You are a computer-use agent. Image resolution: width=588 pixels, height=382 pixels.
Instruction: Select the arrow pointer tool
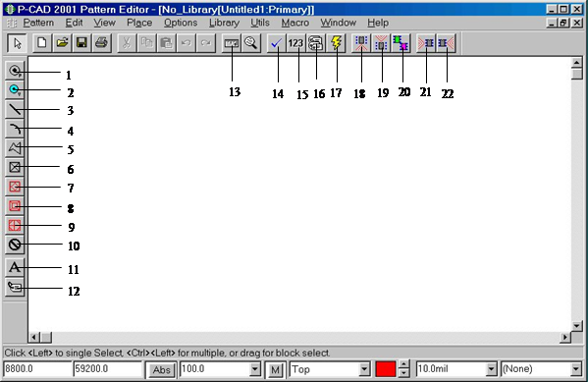17,43
